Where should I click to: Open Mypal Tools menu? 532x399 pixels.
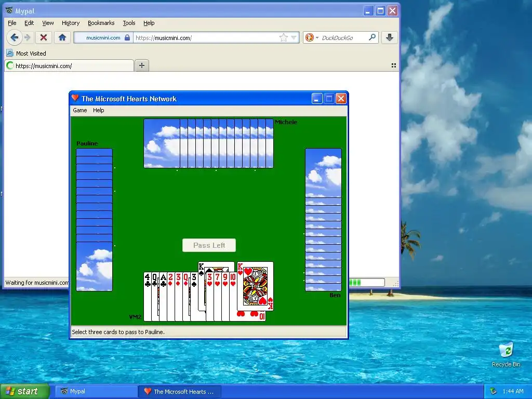pyautogui.click(x=129, y=23)
